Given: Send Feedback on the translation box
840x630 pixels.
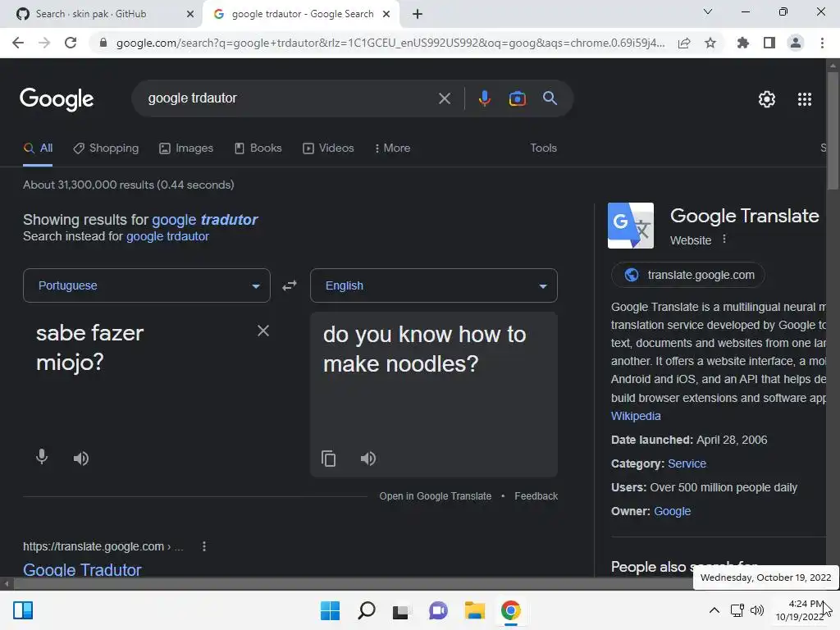Looking at the screenshot, I should 536,496.
